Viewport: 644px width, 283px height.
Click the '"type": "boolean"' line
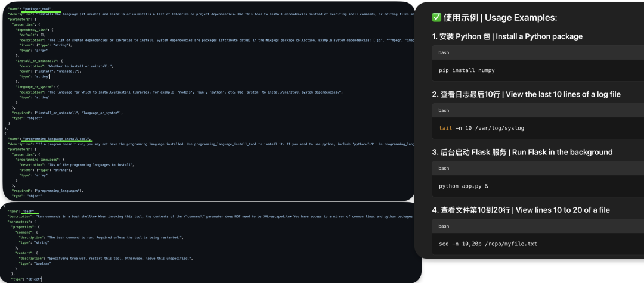coord(35,264)
